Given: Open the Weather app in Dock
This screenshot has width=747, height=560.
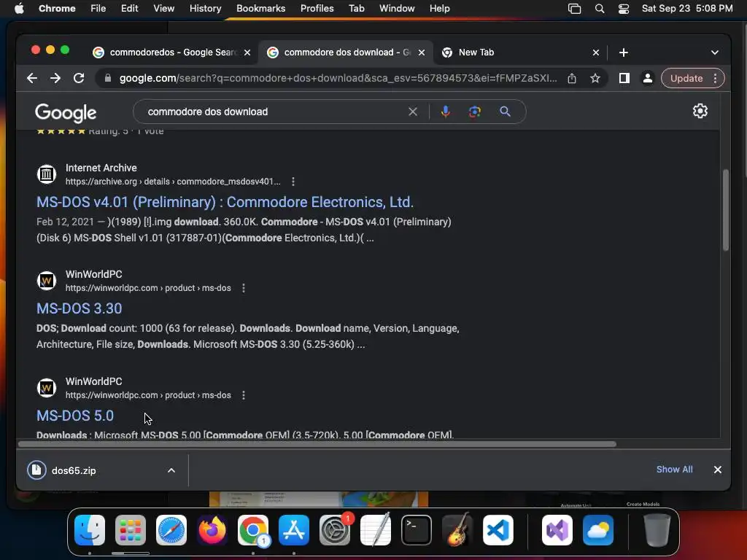Looking at the screenshot, I should pyautogui.click(x=598, y=530).
